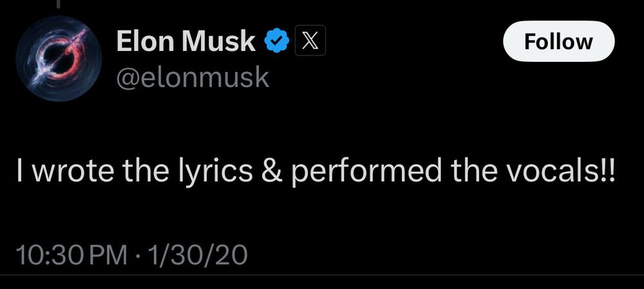
Task: Open Elon Musk's black hole profile avatar
Action: coord(58,59)
